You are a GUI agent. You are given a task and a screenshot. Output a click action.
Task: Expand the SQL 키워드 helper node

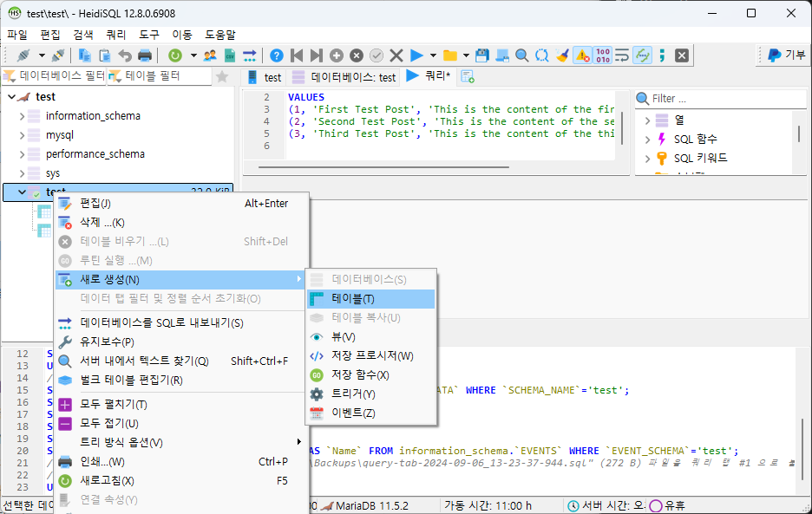pyautogui.click(x=647, y=159)
